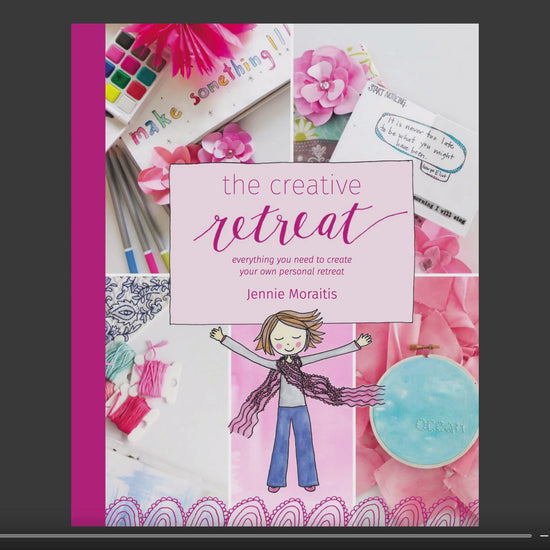This screenshot has width=550, height=550.
Task: Click the colored marker pens
Action: pyautogui.click(x=138, y=208)
